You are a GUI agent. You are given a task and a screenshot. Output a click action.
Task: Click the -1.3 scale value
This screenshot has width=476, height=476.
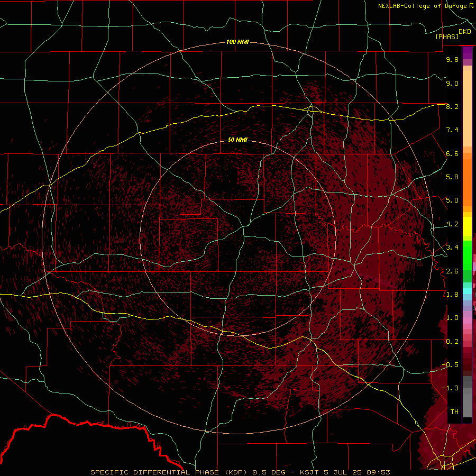[450, 388]
